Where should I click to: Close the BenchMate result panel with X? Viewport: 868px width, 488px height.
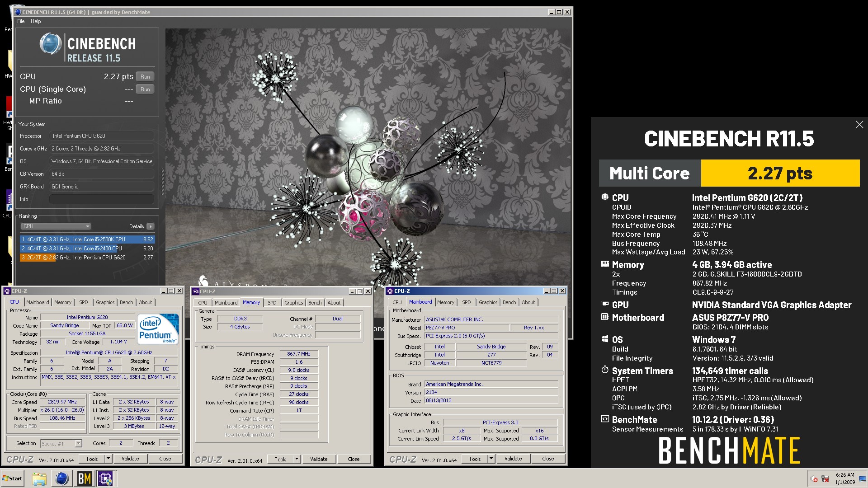tap(859, 125)
